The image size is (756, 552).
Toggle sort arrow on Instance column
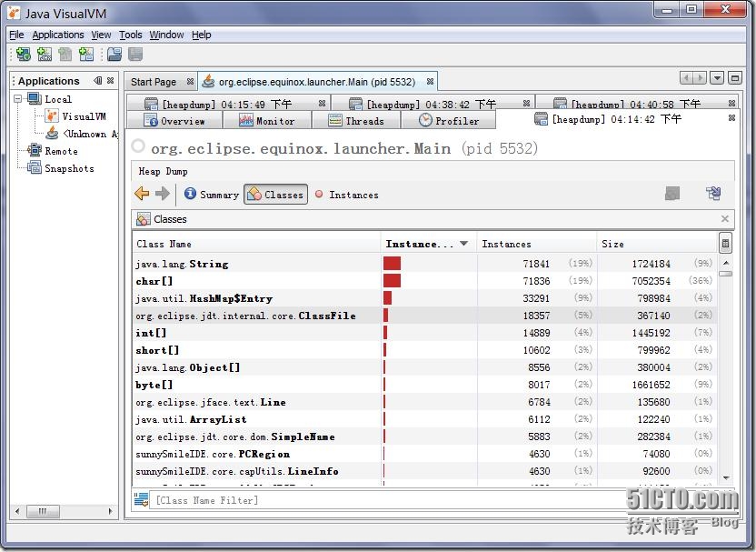pos(463,244)
